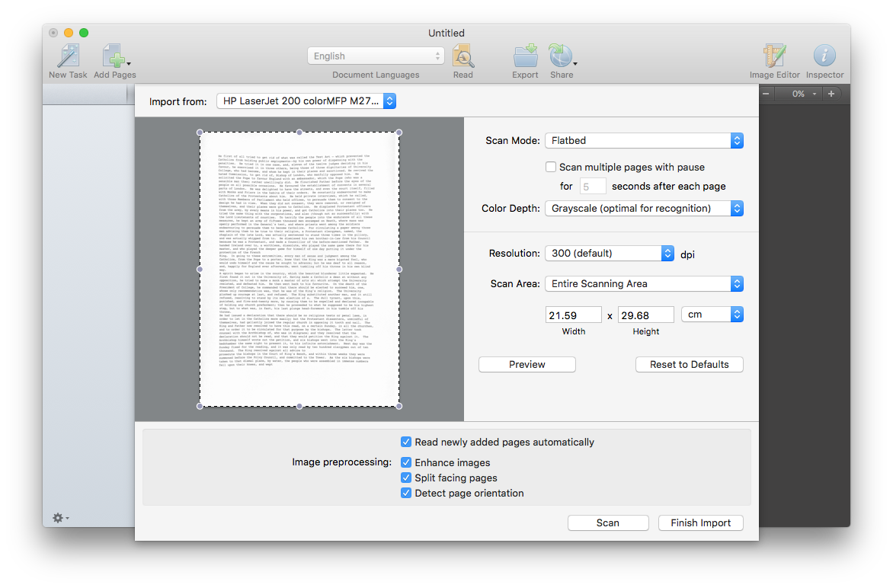Screen dimensions: 893x588
Task: Click the gear settings icon at bottom left
Action: 57,517
